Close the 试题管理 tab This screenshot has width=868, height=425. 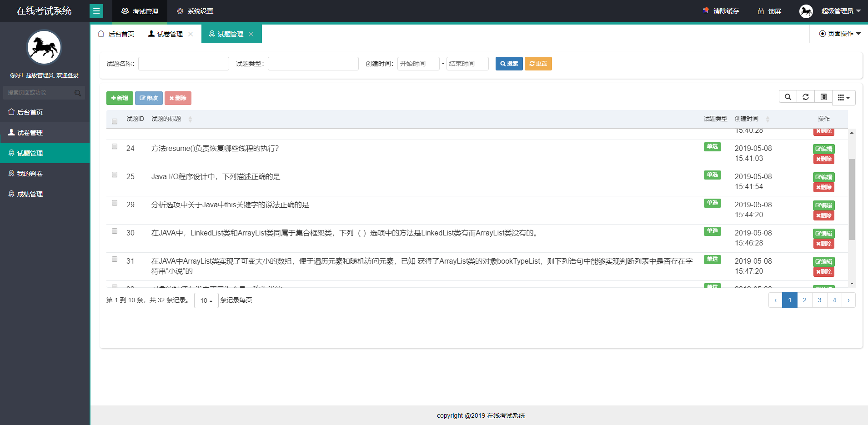coord(251,34)
